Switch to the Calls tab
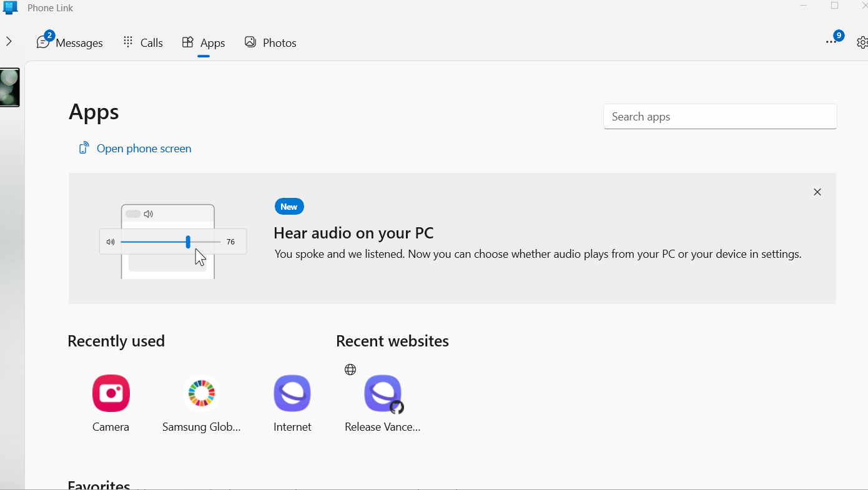868x490 pixels. (143, 42)
